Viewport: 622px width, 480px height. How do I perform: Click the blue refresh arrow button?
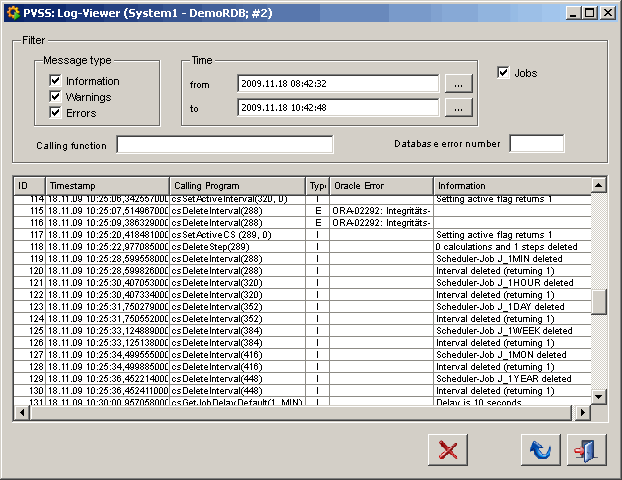[540, 450]
